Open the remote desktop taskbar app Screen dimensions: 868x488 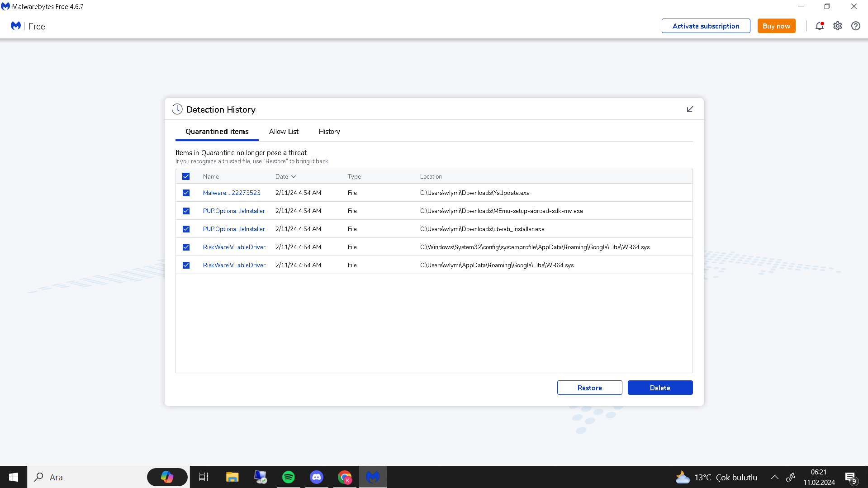(x=261, y=477)
